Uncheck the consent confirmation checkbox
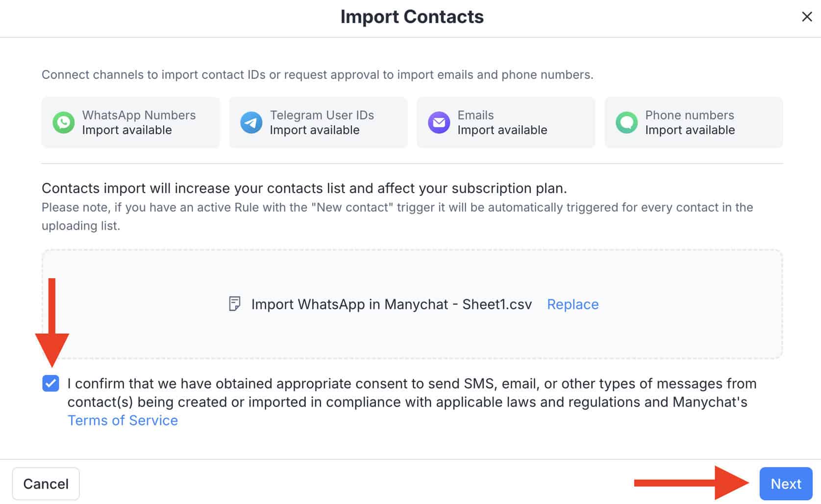 tap(50, 383)
